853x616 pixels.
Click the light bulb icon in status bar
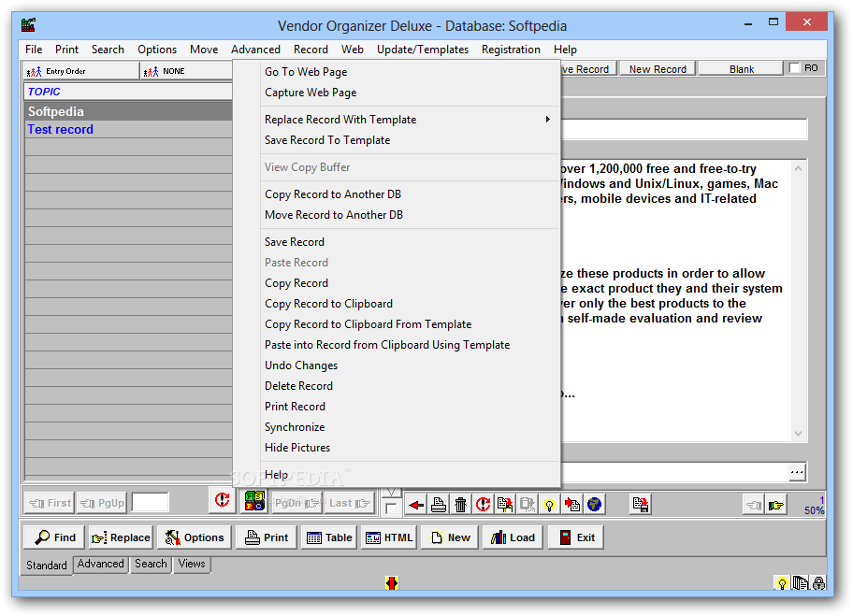click(782, 583)
